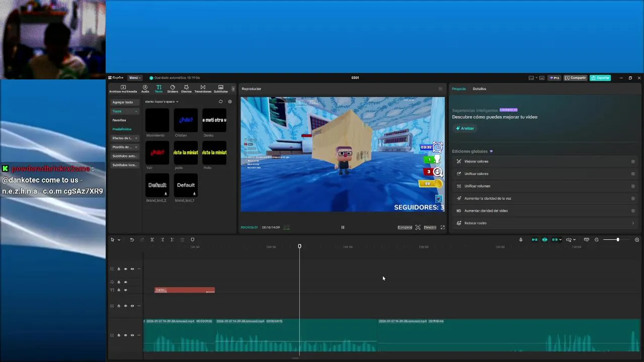644x362 pixels.
Task: Open the player hamburger menu
Action: click(x=440, y=89)
